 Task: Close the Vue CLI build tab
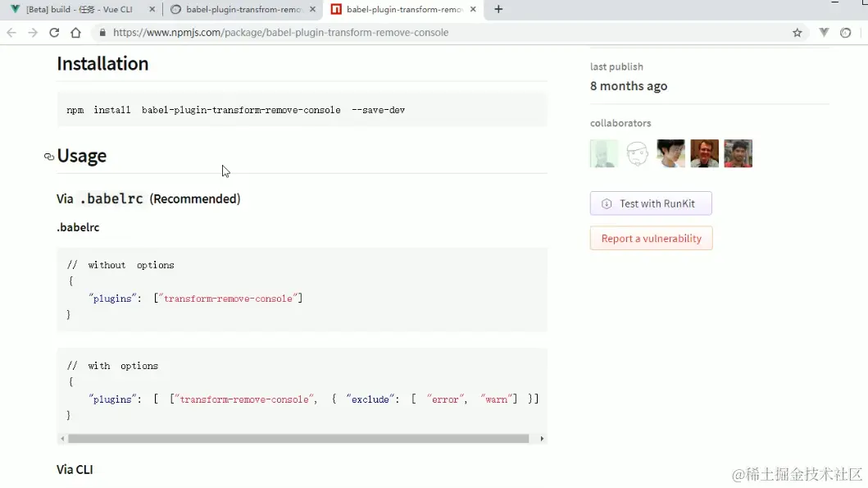152,9
